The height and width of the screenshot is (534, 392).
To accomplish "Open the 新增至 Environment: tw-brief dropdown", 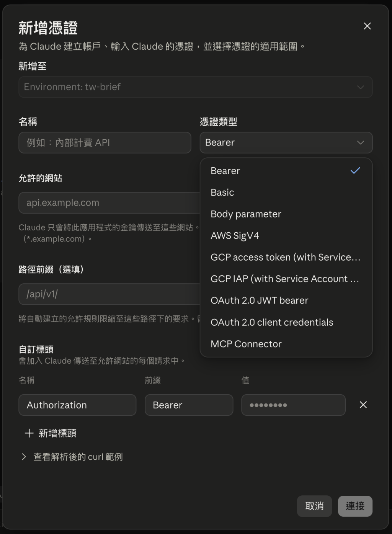I will [196, 87].
